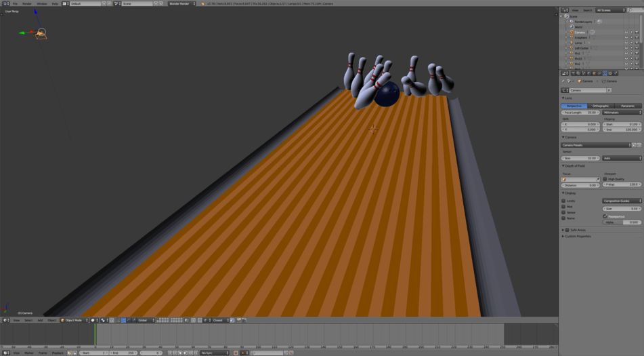
Task: Open the Constraints properties tab icon
Action: (x=599, y=73)
